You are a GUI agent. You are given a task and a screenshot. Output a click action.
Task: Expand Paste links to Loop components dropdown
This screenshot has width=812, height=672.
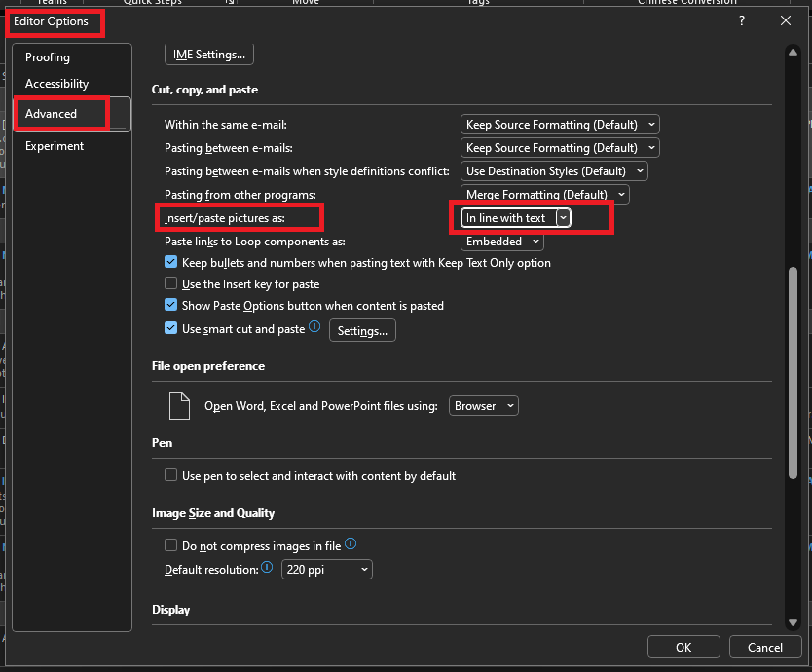pos(501,242)
